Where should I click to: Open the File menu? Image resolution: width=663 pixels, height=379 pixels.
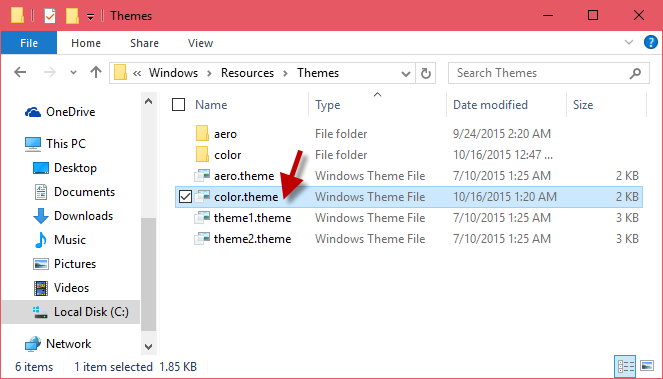[x=29, y=43]
